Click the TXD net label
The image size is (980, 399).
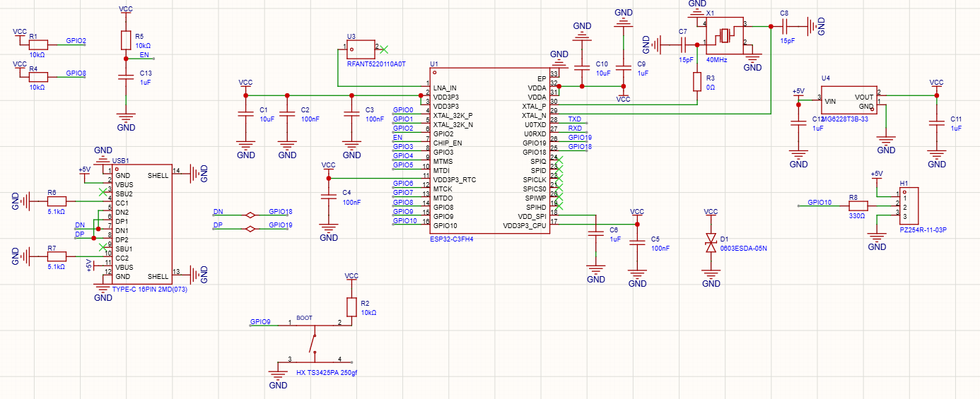tap(575, 119)
